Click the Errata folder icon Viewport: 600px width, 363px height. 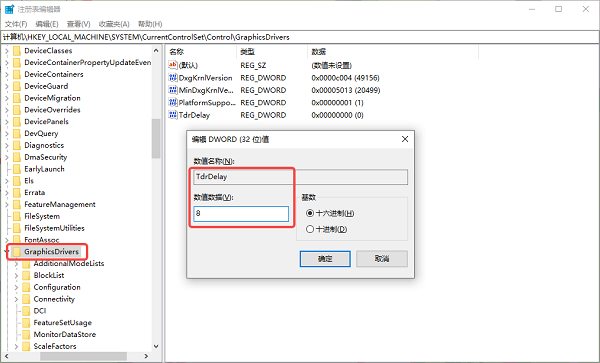pos(16,192)
